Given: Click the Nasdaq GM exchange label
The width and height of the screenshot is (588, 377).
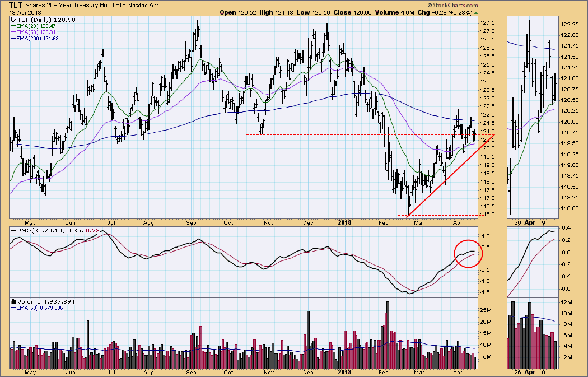Looking at the screenshot, I should (143, 6).
